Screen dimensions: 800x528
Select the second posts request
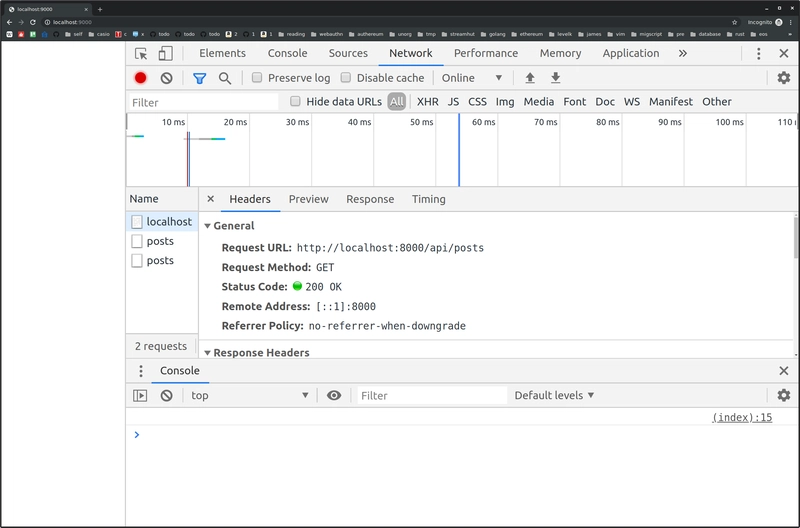[162, 260]
